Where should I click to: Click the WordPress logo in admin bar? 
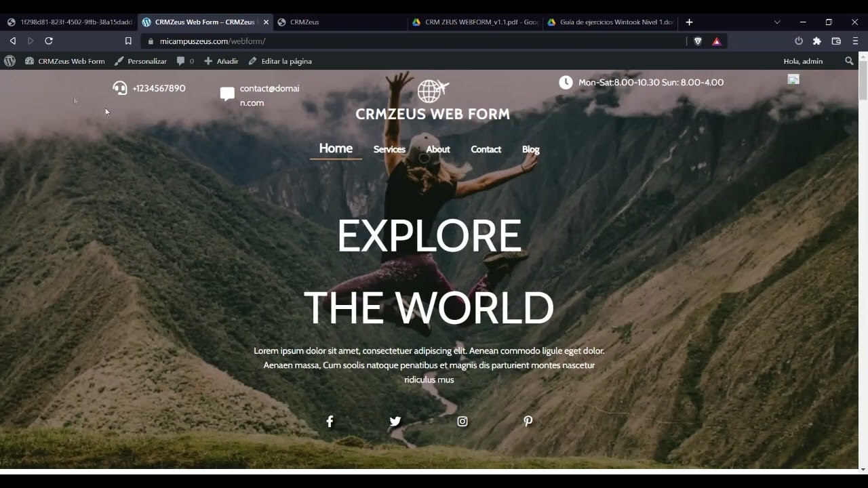[10, 61]
